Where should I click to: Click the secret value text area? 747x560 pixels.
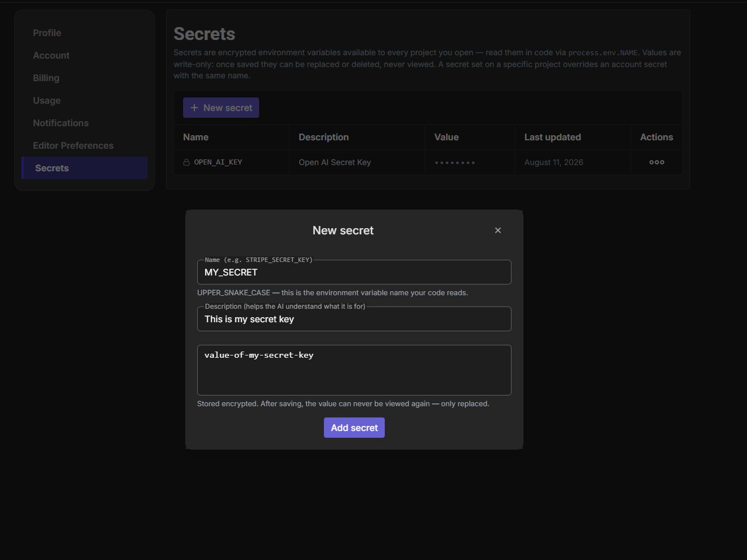point(354,370)
